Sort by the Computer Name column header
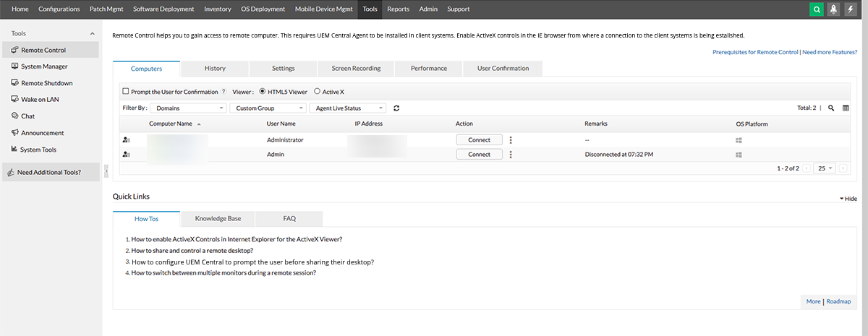 pos(171,124)
